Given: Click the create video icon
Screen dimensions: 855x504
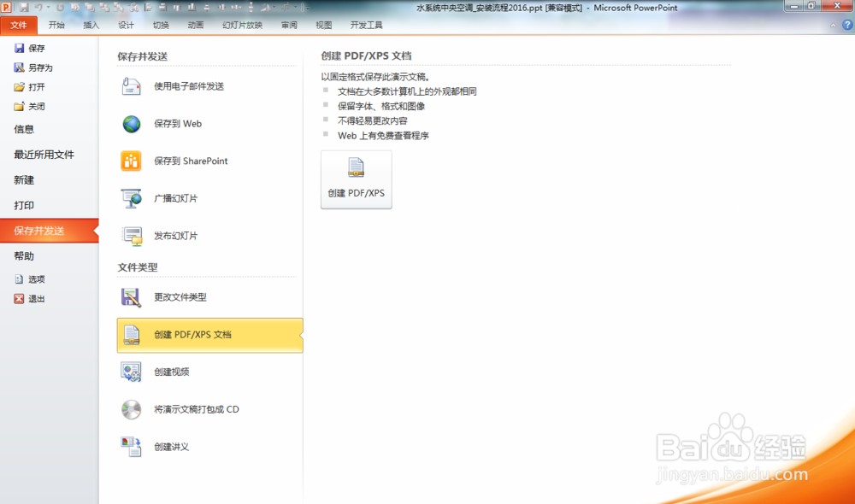Looking at the screenshot, I should (x=131, y=372).
